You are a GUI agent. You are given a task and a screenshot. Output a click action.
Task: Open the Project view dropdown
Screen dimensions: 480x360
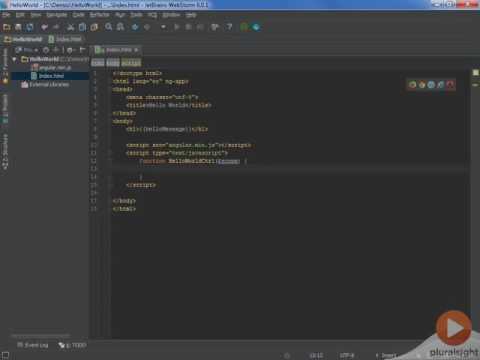click(x=27, y=50)
